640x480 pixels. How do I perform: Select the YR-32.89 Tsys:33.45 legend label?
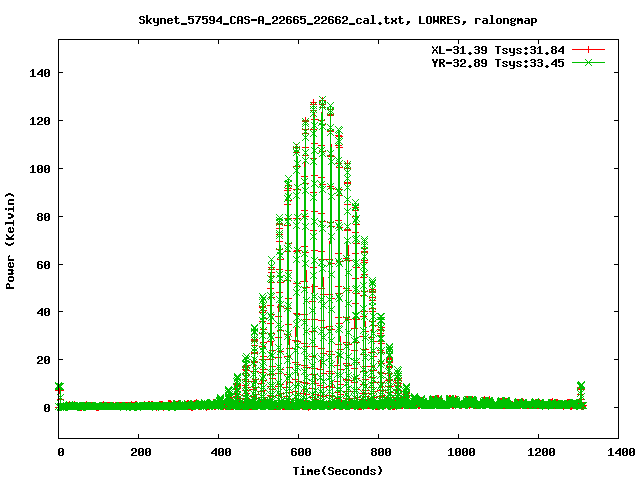[x=498, y=63]
